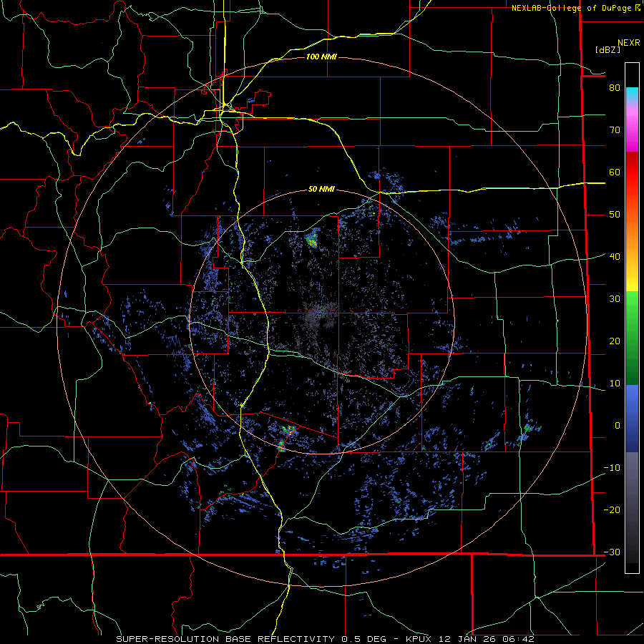The width and height of the screenshot is (644, 644).
Task: Pick the magenta-pink segment of the color bar
Action: pyautogui.click(x=632, y=127)
